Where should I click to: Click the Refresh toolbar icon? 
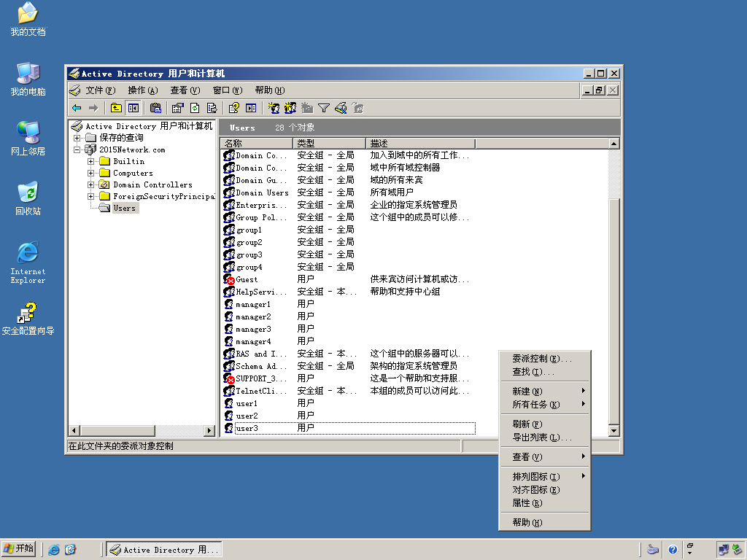click(x=194, y=108)
